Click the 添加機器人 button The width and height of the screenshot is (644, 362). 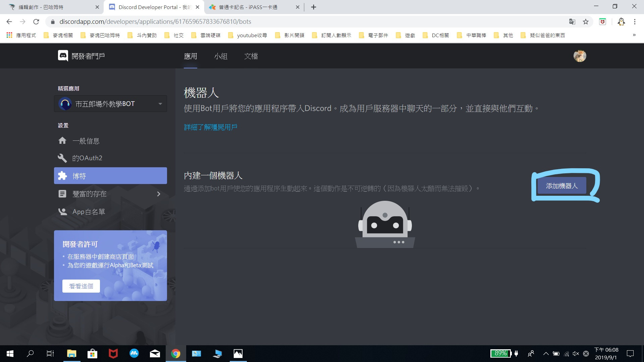(562, 186)
